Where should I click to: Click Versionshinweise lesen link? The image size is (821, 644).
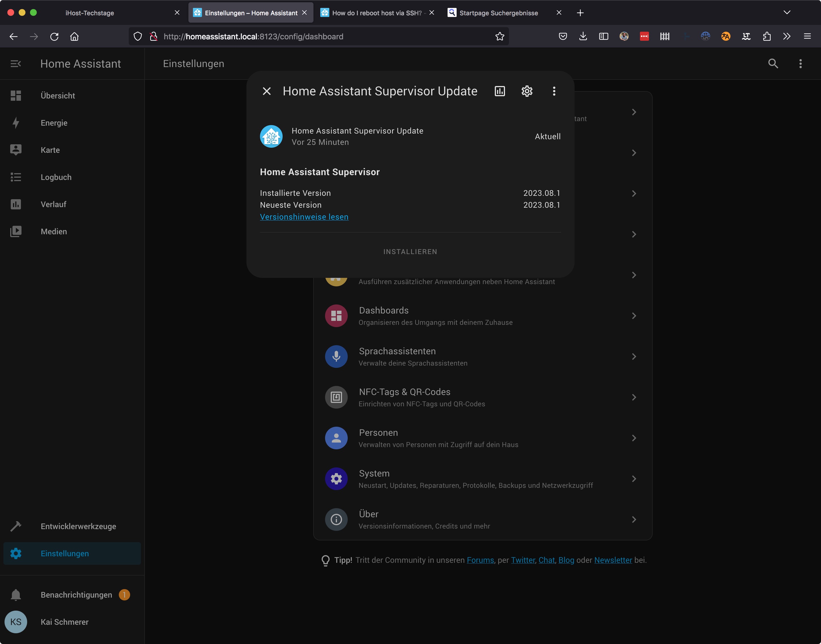tap(304, 217)
